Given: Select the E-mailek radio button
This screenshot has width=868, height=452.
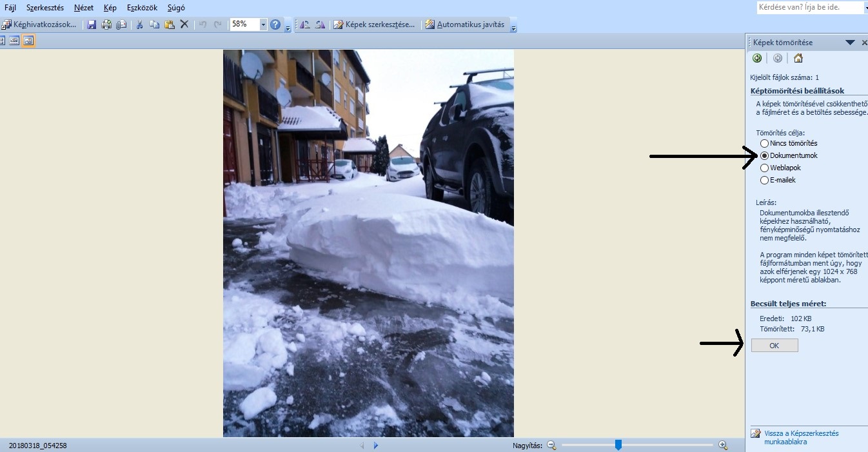Looking at the screenshot, I should 765,180.
